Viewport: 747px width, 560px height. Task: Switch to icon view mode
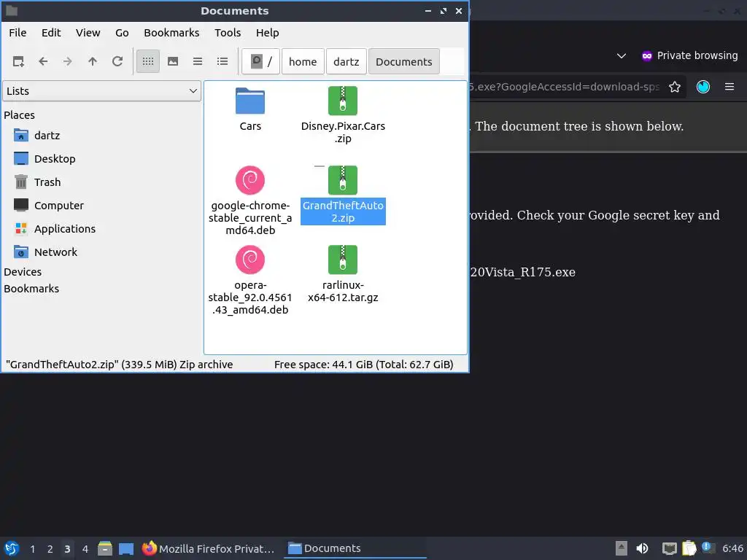coord(148,61)
